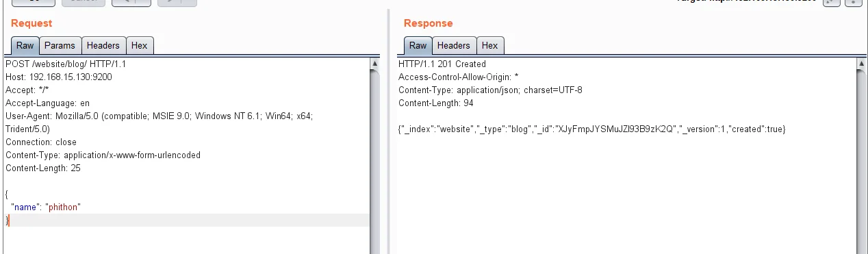Click the 'Content-Length: 25' request header
This screenshot has height=254, width=868.
pos(43,168)
